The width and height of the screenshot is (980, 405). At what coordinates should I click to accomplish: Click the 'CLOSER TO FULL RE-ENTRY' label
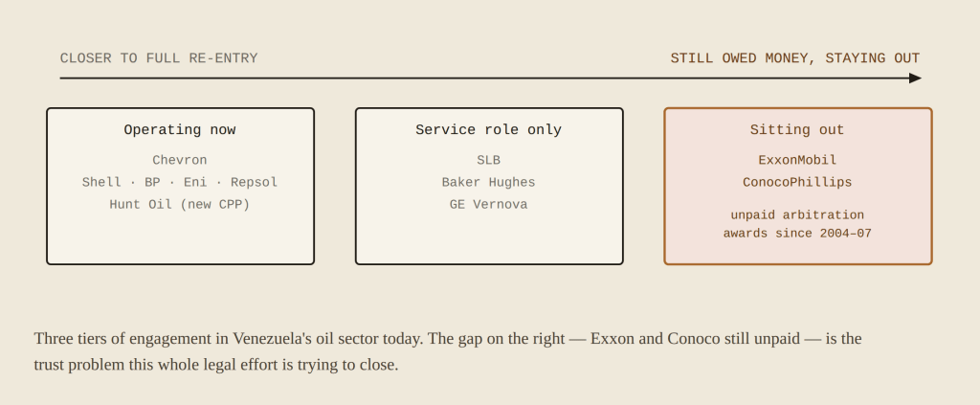click(159, 58)
